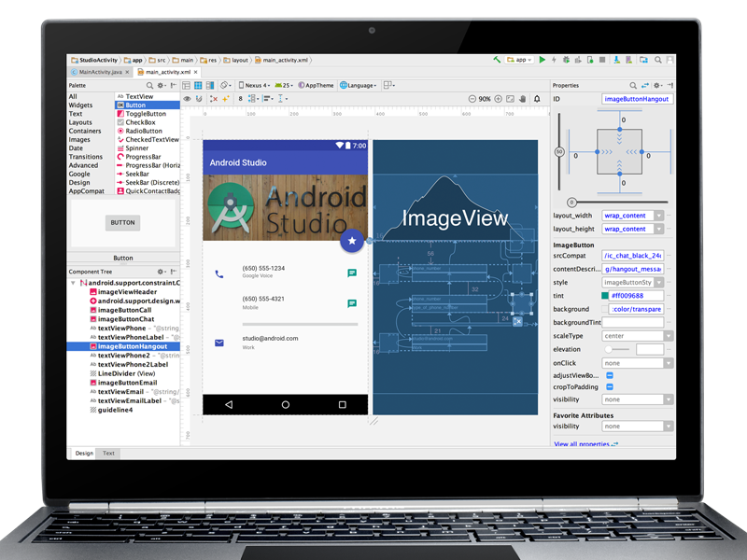Zoom in with the plus circle icon
This screenshot has height=560, width=747.
point(499,99)
